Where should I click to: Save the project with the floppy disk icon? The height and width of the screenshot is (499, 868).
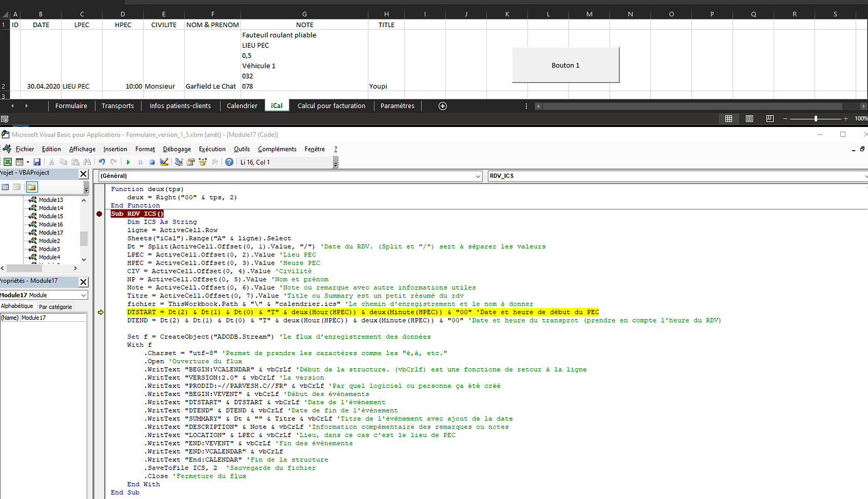point(37,162)
